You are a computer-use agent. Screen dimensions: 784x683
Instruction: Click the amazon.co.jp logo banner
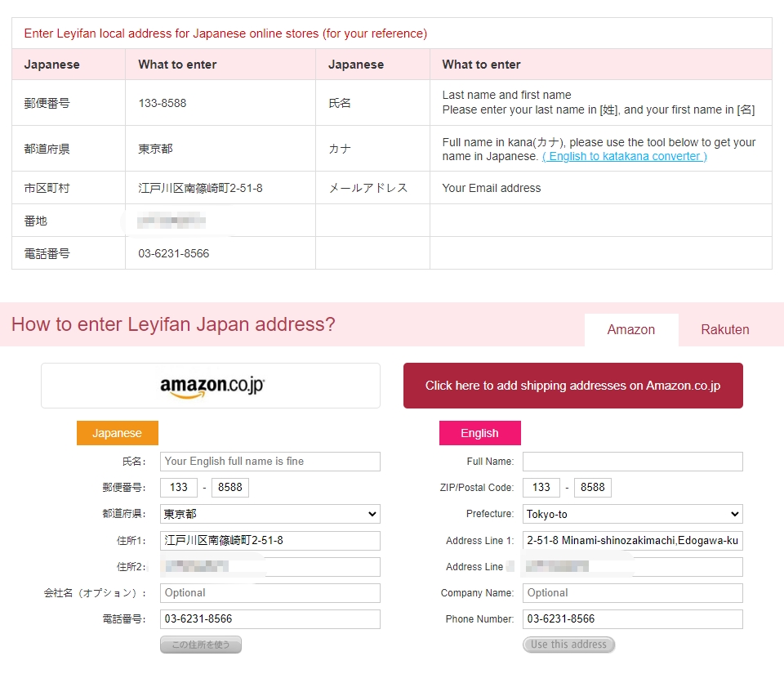211,386
